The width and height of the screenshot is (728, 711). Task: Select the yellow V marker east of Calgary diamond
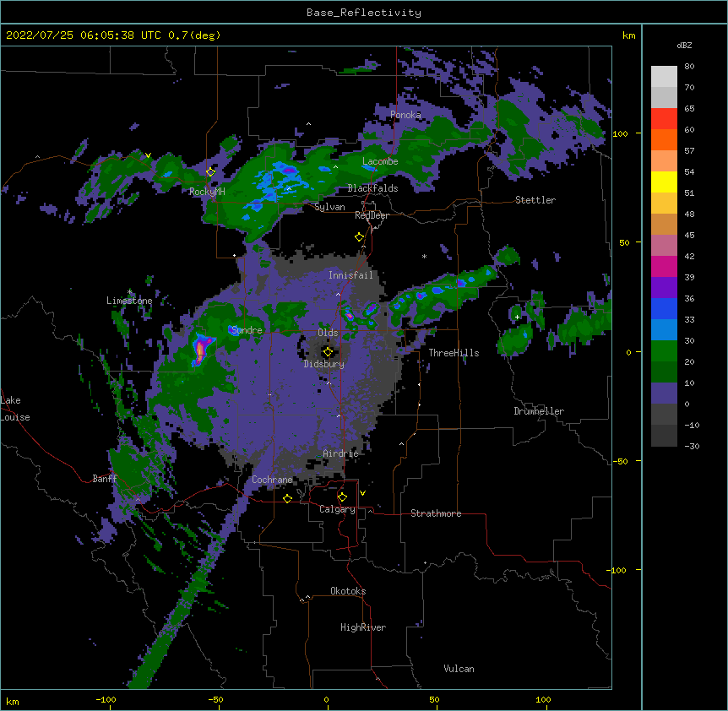tap(362, 493)
